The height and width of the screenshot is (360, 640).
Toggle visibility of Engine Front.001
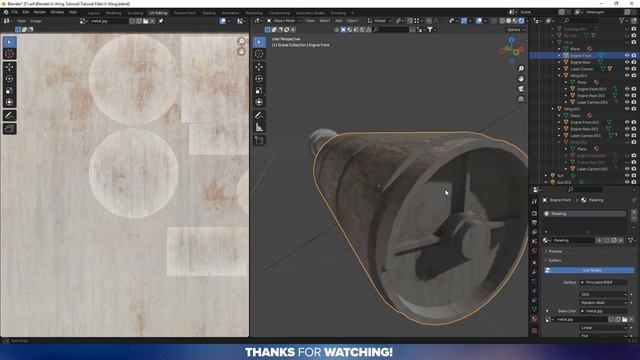point(627,122)
